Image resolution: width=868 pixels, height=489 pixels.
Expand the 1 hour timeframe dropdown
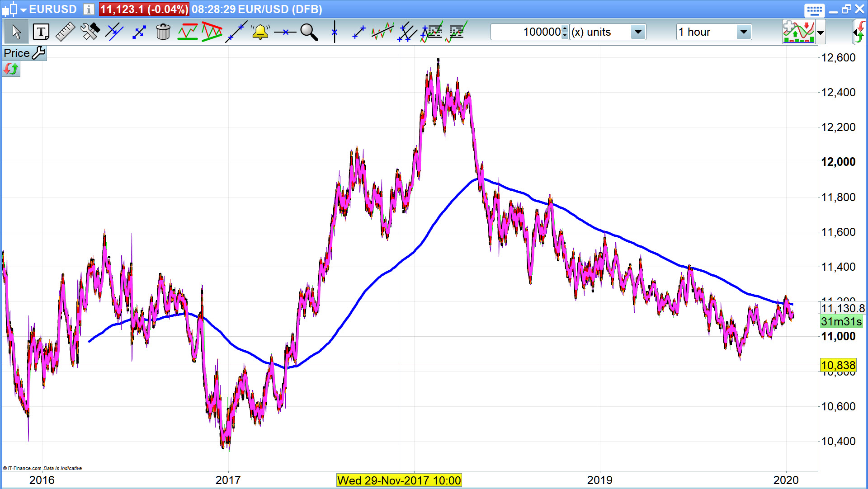pyautogui.click(x=743, y=32)
